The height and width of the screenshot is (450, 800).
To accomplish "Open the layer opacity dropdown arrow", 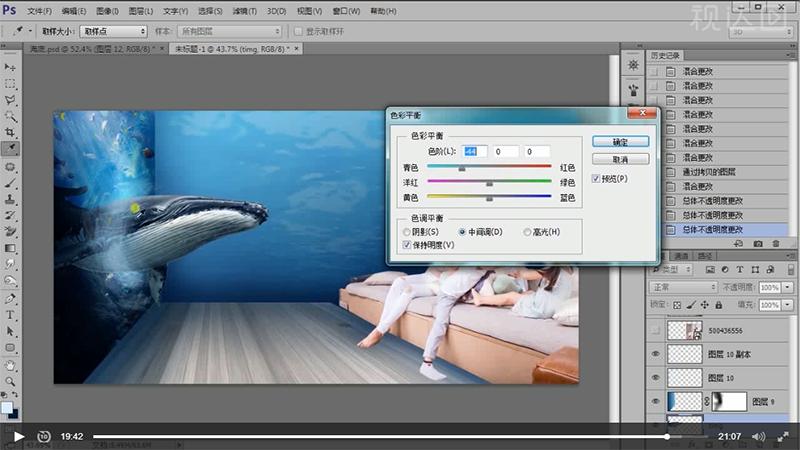I will tap(788, 288).
